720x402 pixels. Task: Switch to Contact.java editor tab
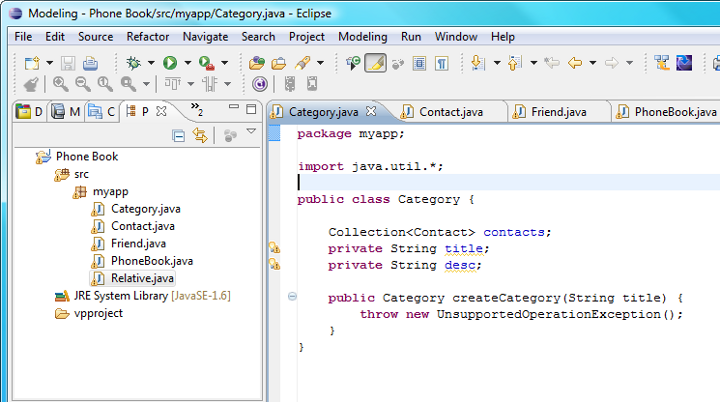[x=451, y=112]
